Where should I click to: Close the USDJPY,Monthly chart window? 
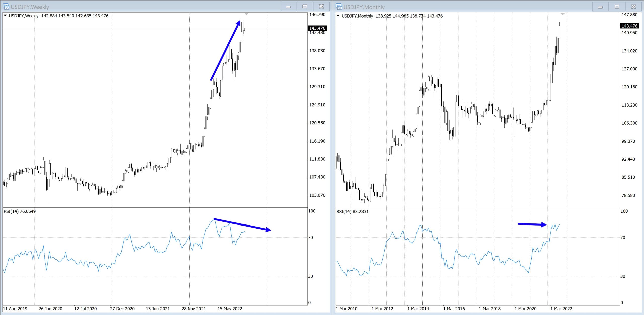[x=633, y=7]
